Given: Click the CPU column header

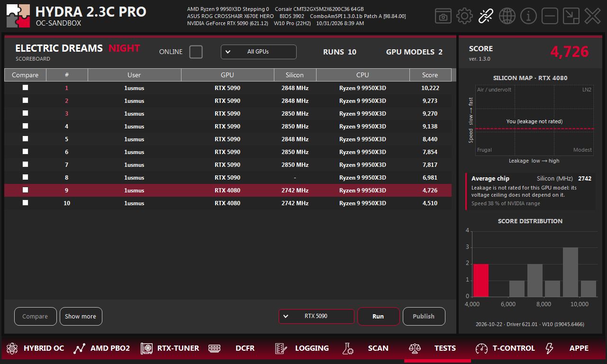Looking at the screenshot, I should pyautogui.click(x=363, y=75).
